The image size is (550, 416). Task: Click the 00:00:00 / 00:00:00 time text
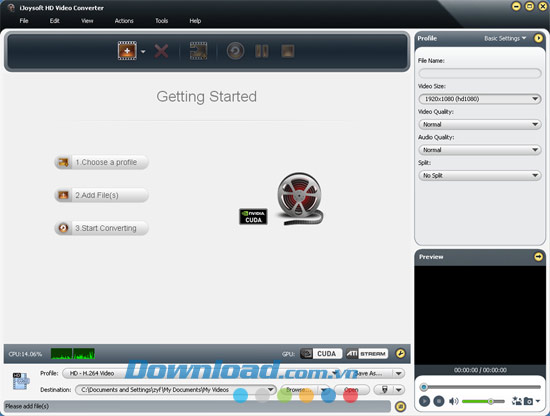pyautogui.click(x=480, y=370)
